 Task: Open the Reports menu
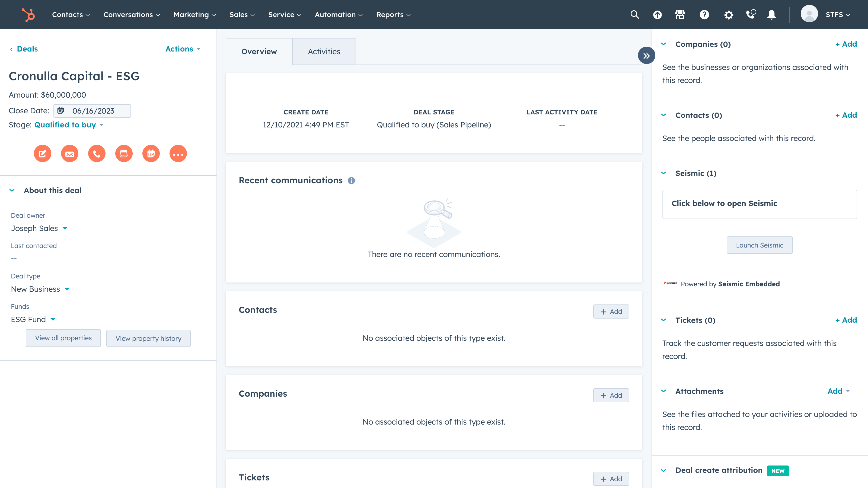tap(393, 14)
